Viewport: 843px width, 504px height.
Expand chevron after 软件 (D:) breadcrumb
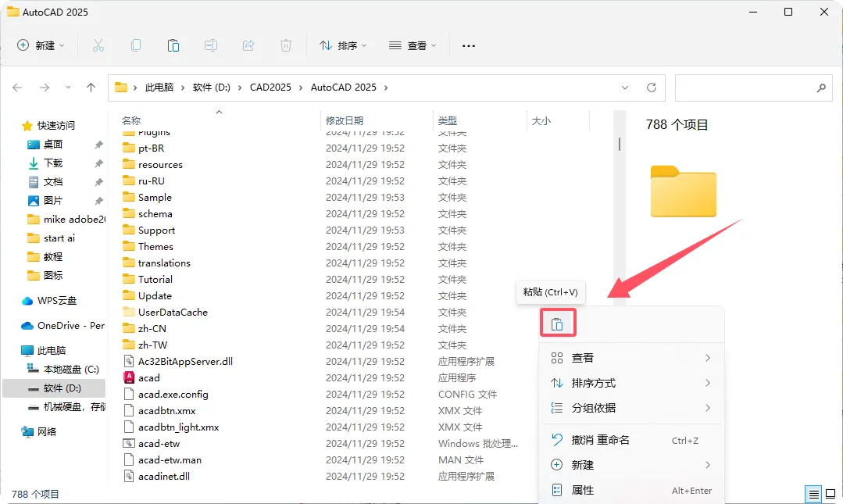point(240,88)
